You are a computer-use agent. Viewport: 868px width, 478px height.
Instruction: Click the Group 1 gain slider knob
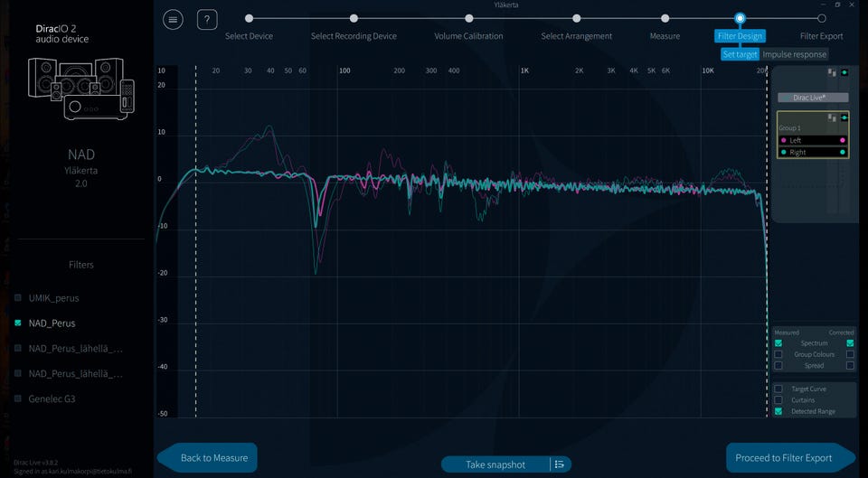click(844, 117)
